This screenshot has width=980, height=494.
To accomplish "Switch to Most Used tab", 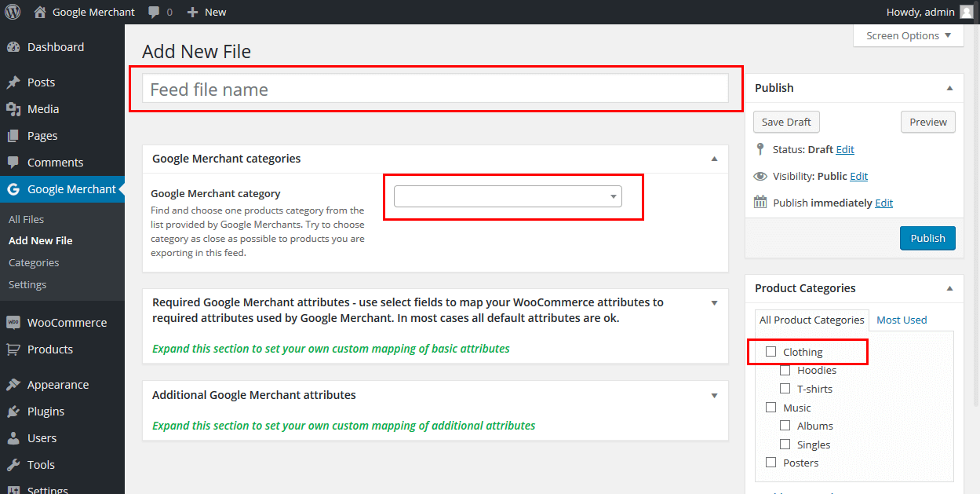I will 902,320.
